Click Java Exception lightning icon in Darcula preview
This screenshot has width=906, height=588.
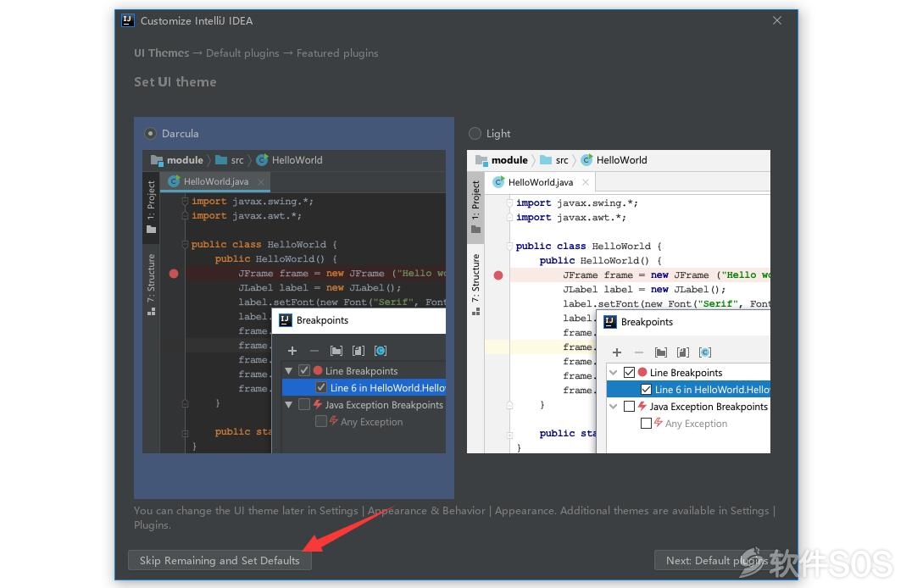(x=317, y=404)
